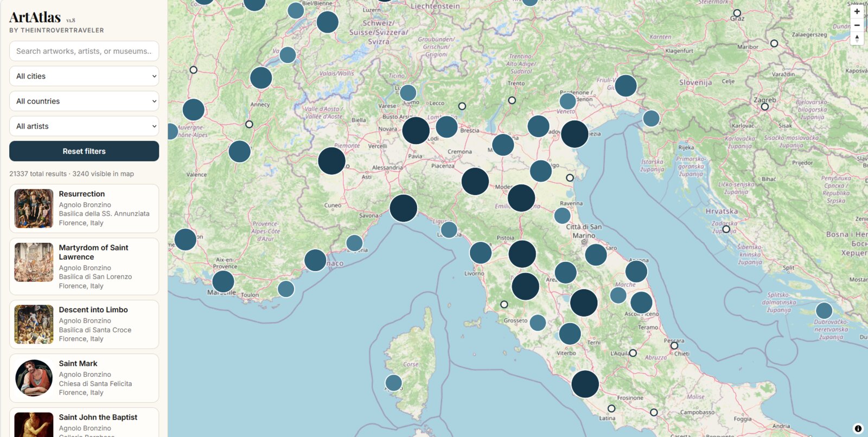This screenshot has height=437, width=868.
Task: Click the small marker near Trento
Action: (512, 100)
